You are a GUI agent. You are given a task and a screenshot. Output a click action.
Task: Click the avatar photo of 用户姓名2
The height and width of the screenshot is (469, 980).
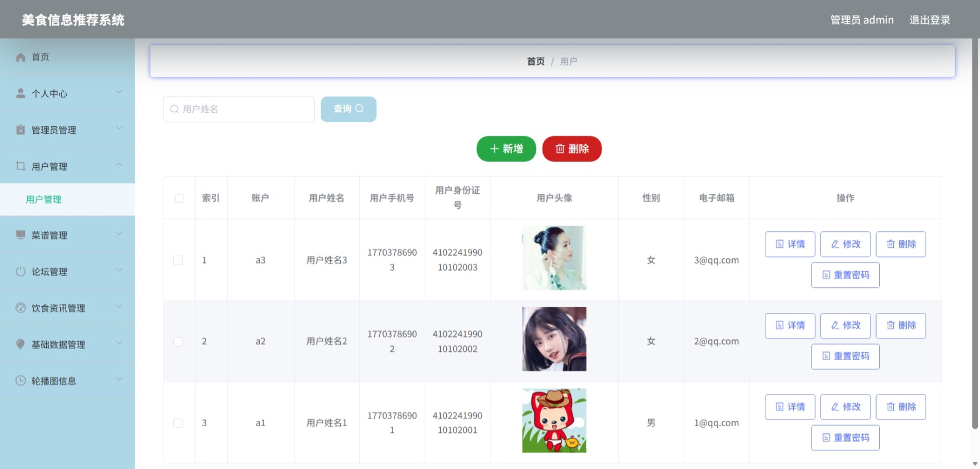[x=554, y=339]
